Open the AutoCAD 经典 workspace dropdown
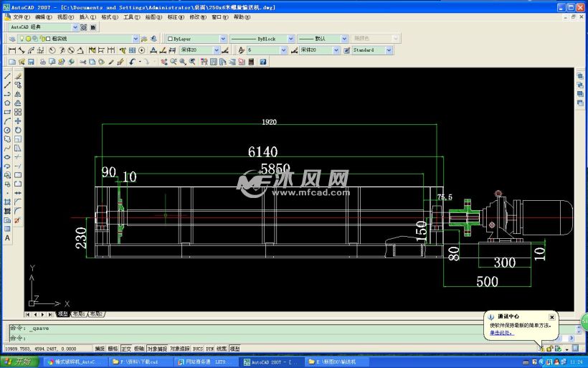 point(75,27)
